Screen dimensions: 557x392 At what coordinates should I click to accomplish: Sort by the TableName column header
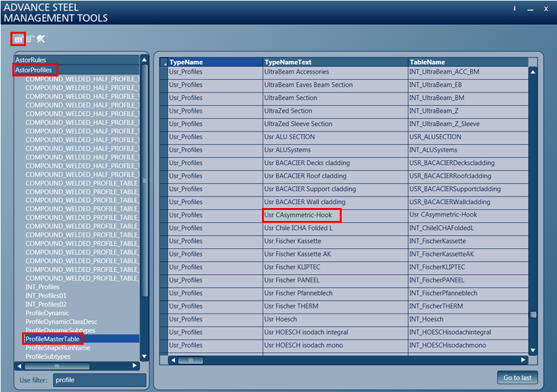(x=468, y=62)
